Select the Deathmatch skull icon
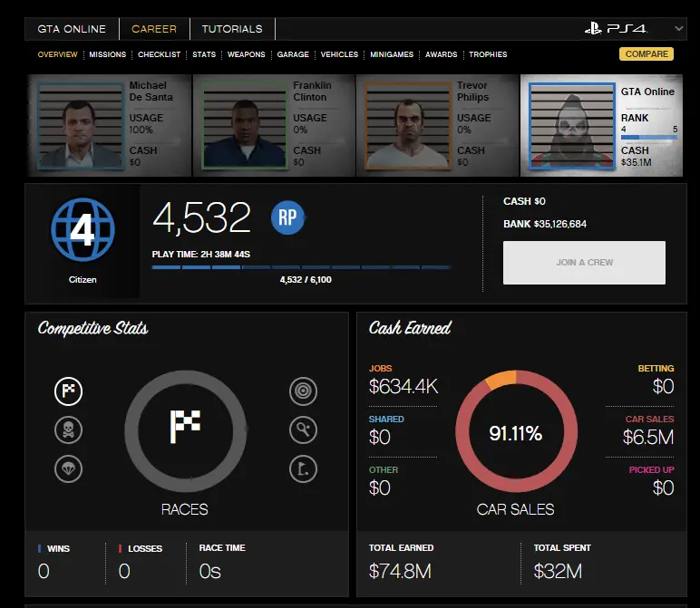 point(69,429)
